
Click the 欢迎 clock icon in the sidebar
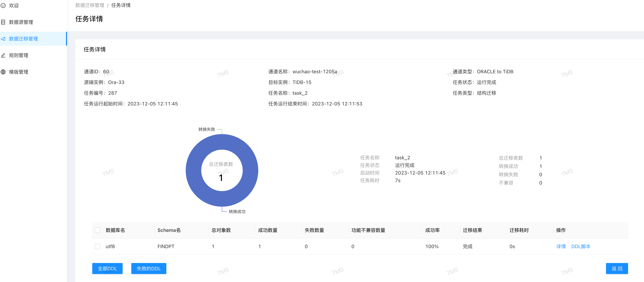3,6
